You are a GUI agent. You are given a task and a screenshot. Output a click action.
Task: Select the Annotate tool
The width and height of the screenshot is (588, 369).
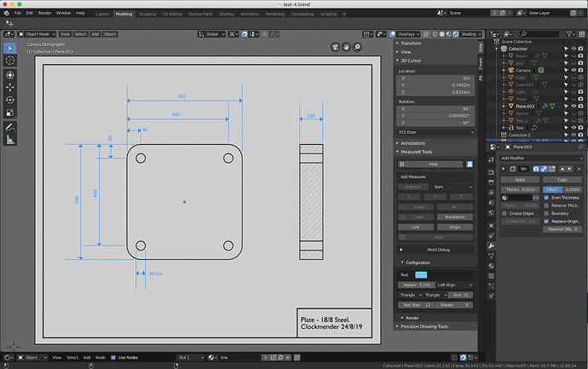tap(10, 125)
